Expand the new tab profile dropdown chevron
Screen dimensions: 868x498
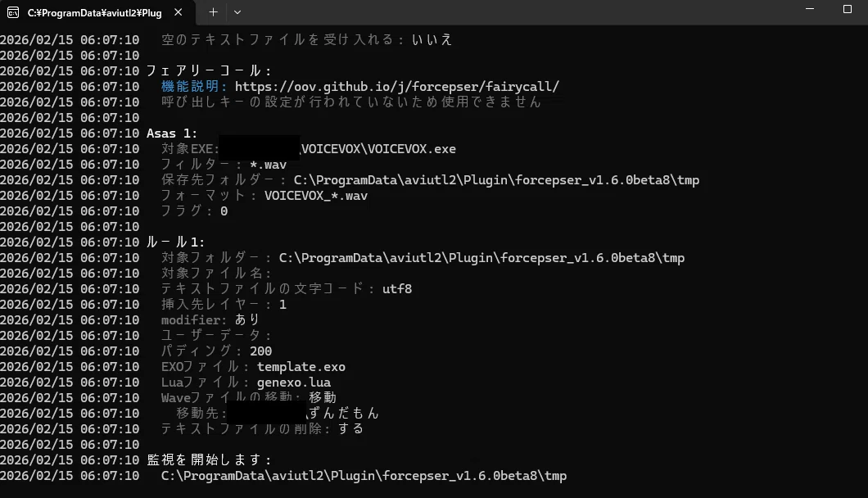pos(237,12)
